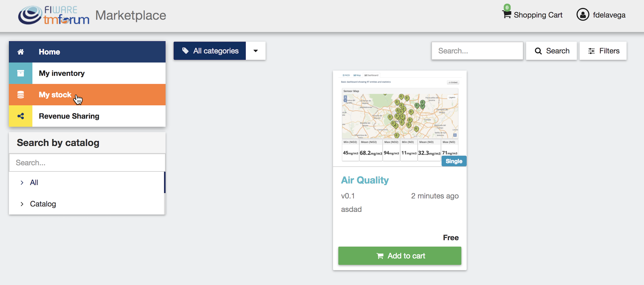Open the Shopping Cart icon
The height and width of the screenshot is (285, 644).
[507, 14]
